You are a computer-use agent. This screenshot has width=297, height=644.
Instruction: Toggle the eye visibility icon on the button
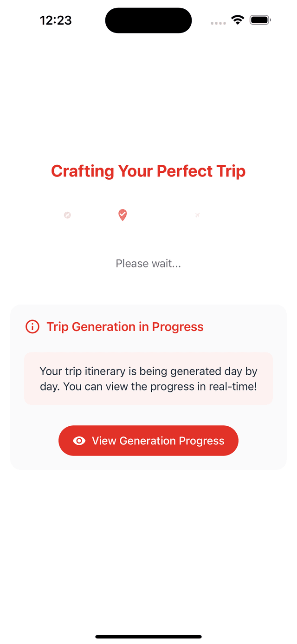pos(80,441)
